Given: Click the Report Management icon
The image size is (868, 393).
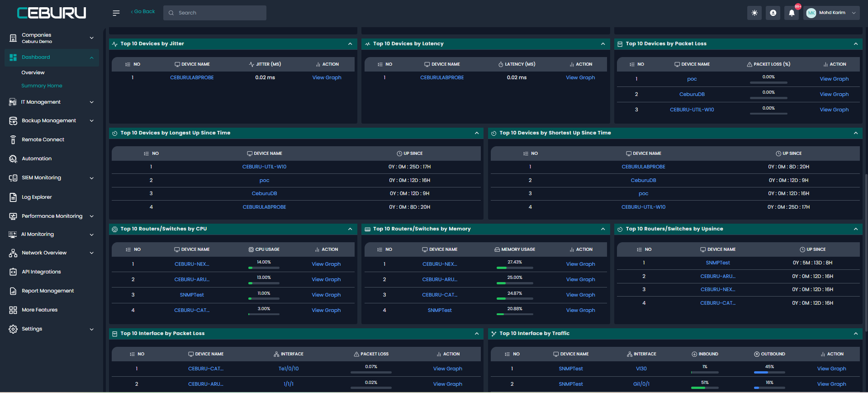Looking at the screenshot, I should coord(13,291).
